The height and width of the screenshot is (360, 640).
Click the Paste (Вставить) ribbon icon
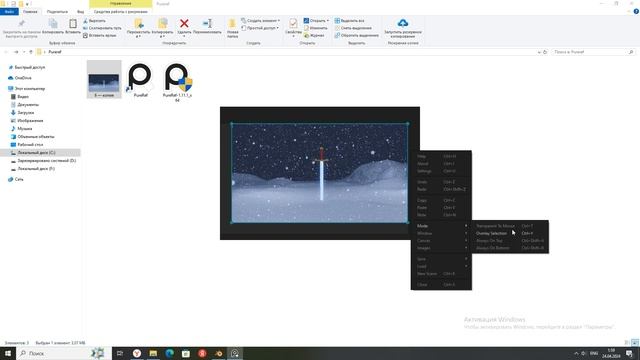[x=73, y=24]
